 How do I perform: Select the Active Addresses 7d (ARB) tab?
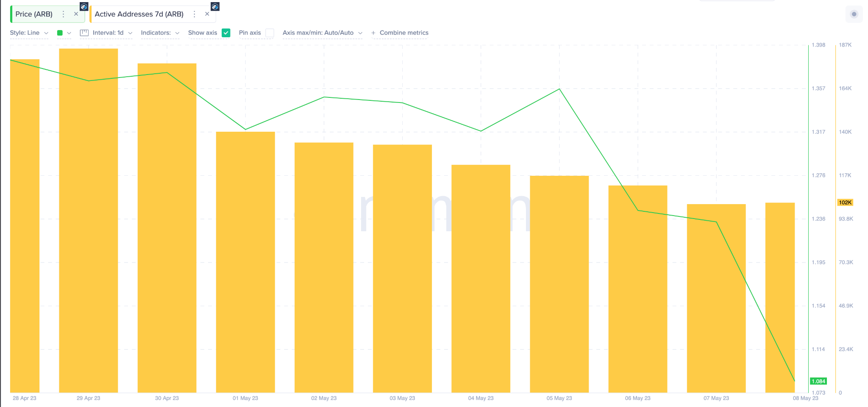pyautogui.click(x=139, y=14)
